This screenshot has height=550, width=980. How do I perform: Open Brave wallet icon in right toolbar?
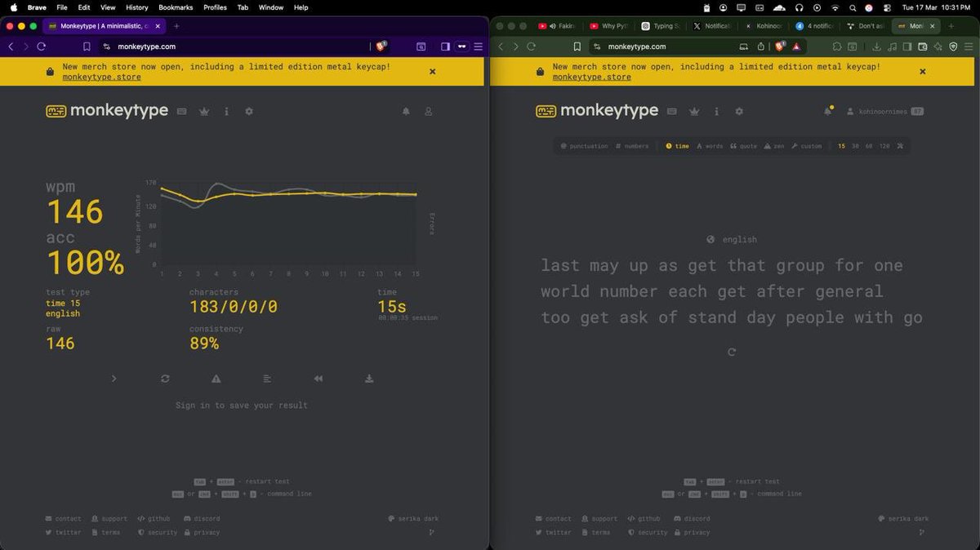click(922, 47)
